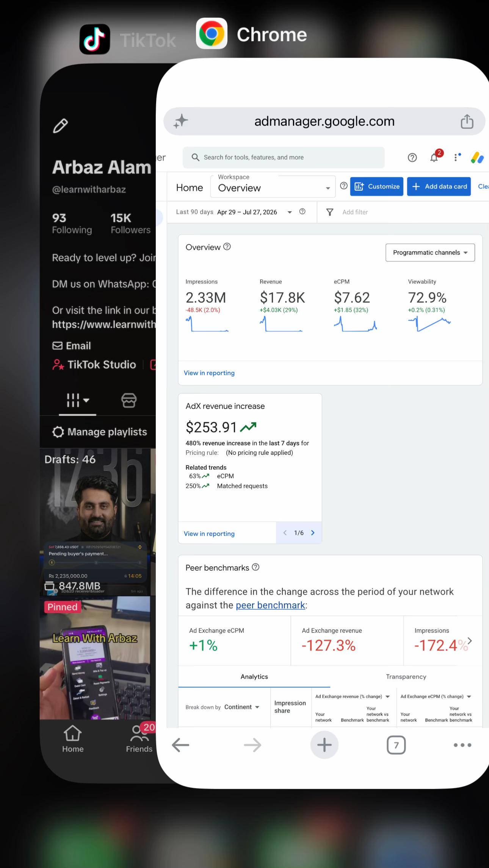Open the TikTok app icon in switcher

(x=95, y=39)
